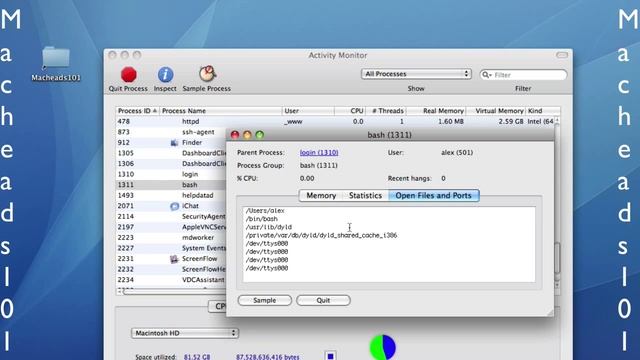The width and height of the screenshot is (640, 360).
Task: Sort by the Process Name column header
Action: (x=220, y=111)
